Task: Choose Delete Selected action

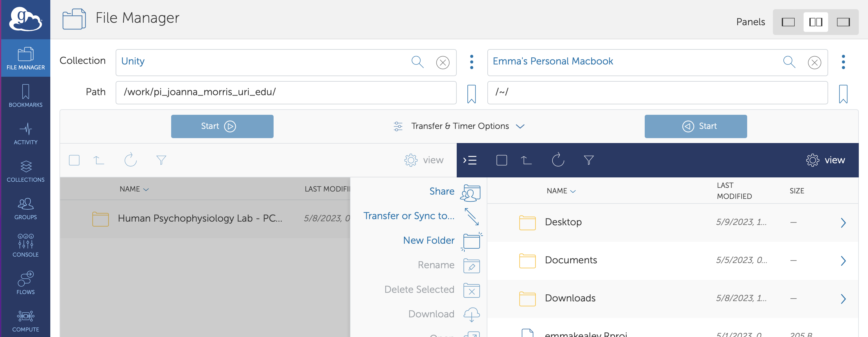Action: tap(432, 290)
